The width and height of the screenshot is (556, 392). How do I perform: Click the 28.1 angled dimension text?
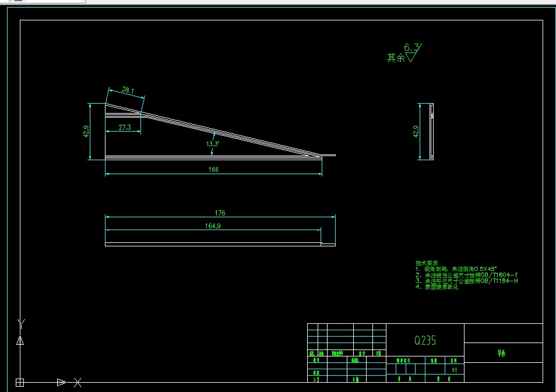click(128, 90)
